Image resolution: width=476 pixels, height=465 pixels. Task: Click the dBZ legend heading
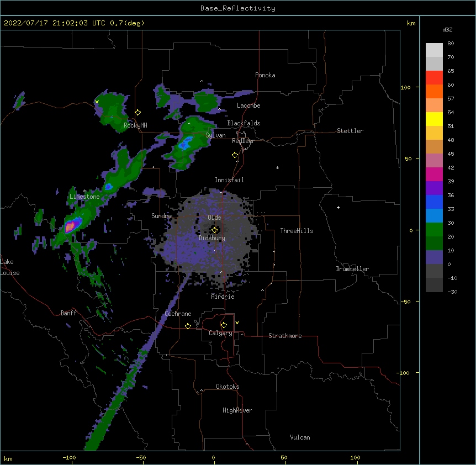pyautogui.click(x=447, y=30)
